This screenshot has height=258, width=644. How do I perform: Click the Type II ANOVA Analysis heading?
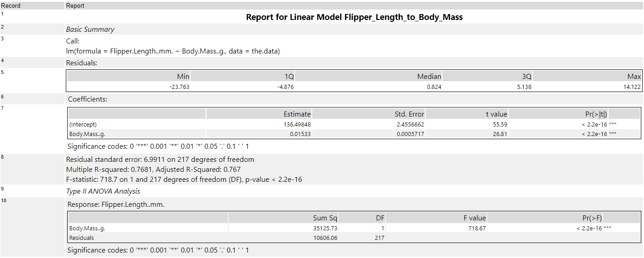pyautogui.click(x=103, y=191)
